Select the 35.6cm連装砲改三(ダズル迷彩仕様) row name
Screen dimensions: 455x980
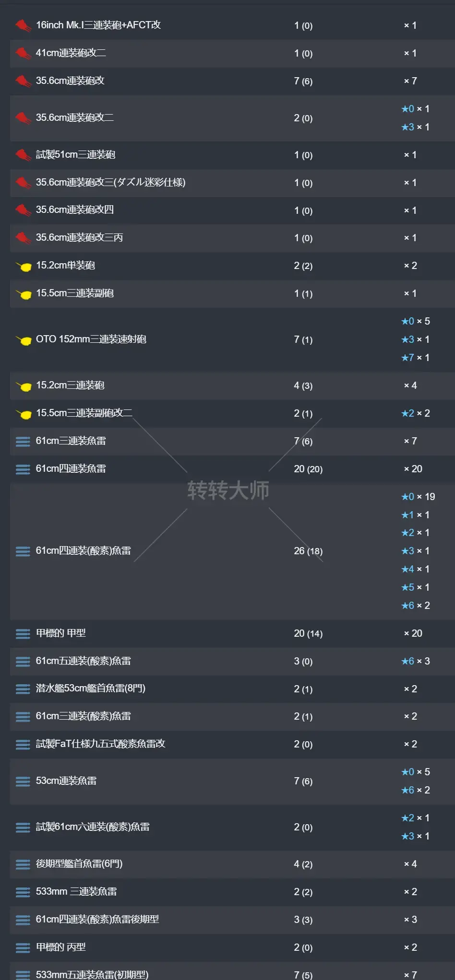(x=110, y=182)
